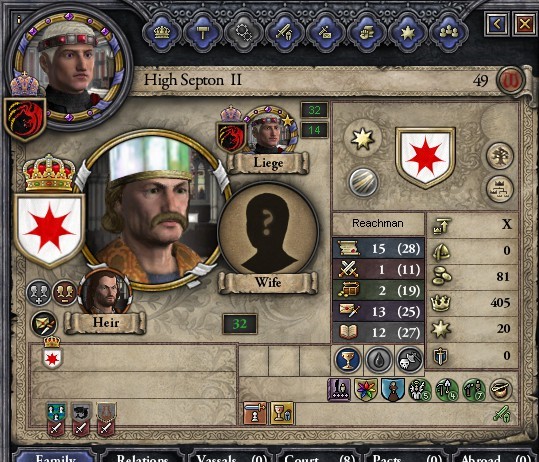Expand the add-faces diplomacy icon

pyautogui.click(x=39, y=292)
